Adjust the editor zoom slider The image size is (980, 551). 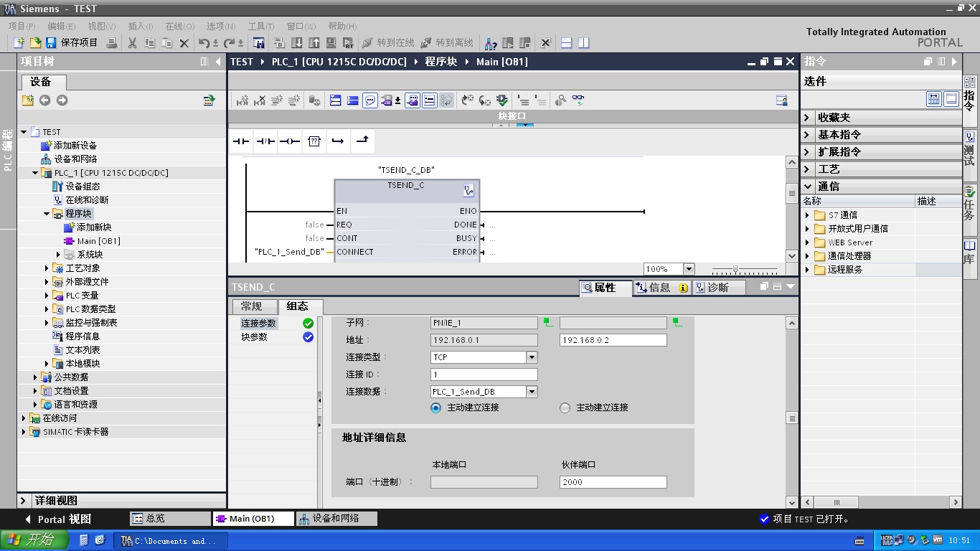735,269
